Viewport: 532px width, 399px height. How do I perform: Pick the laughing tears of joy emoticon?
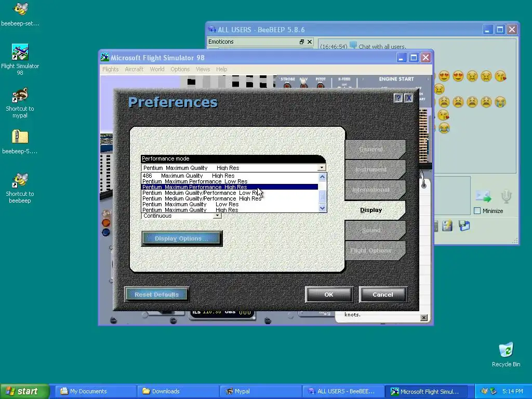tap(444, 128)
